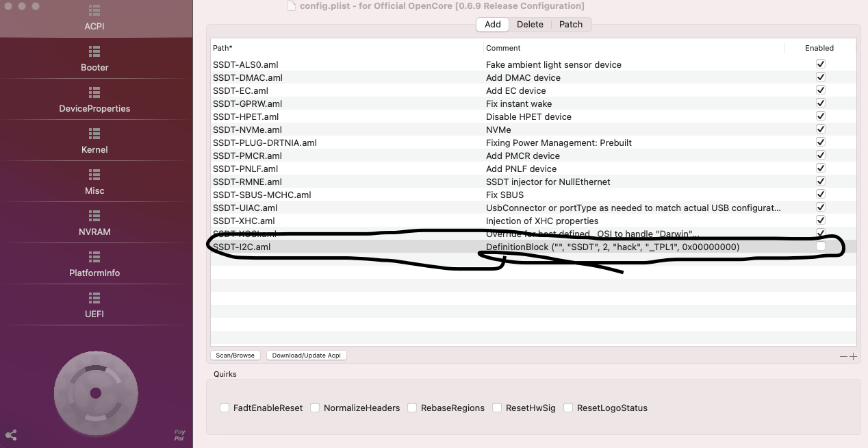This screenshot has height=448, width=868.
Task: Click the PayPal donate icon
Action: (179, 435)
